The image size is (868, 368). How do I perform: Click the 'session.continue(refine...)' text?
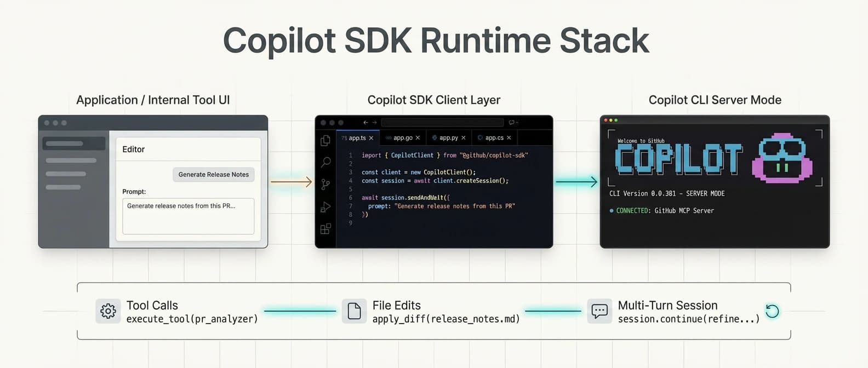pyautogui.click(x=689, y=319)
